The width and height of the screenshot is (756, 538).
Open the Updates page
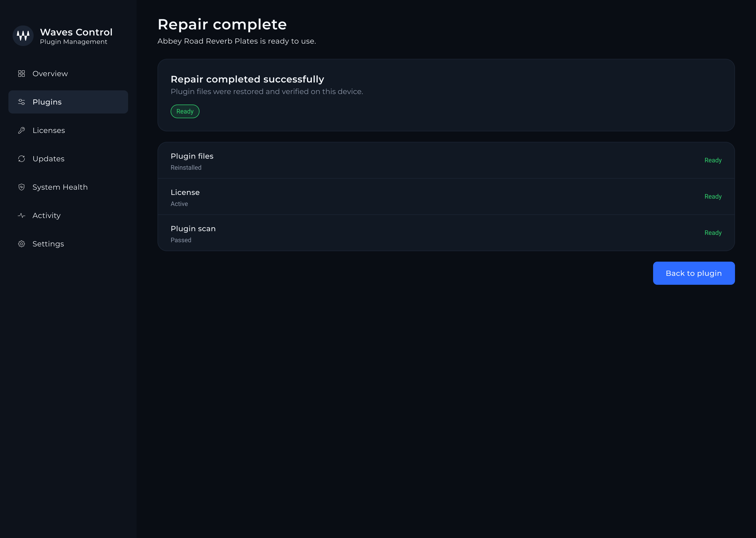click(x=68, y=159)
